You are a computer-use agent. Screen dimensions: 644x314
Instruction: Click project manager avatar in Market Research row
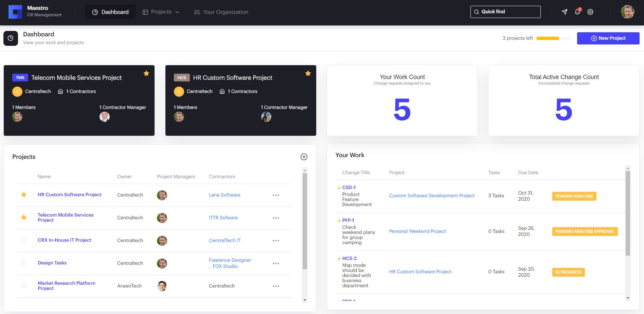click(x=162, y=286)
